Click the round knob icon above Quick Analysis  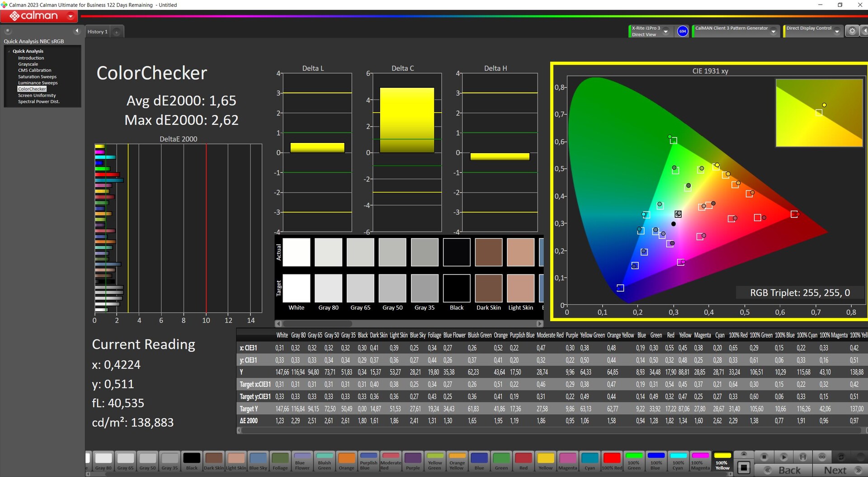pyautogui.click(x=8, y=31)
